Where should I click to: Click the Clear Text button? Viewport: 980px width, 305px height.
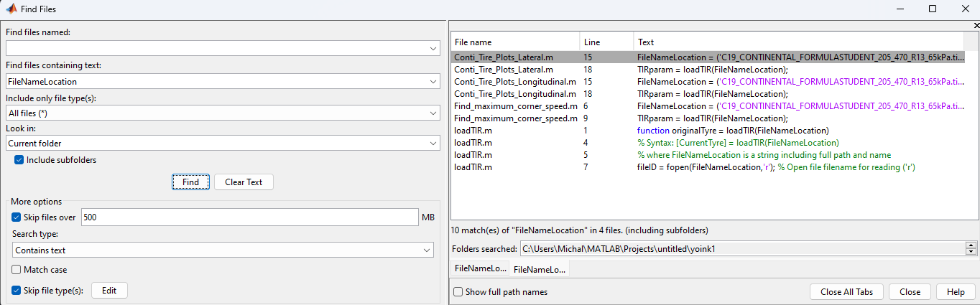point(244,182)
